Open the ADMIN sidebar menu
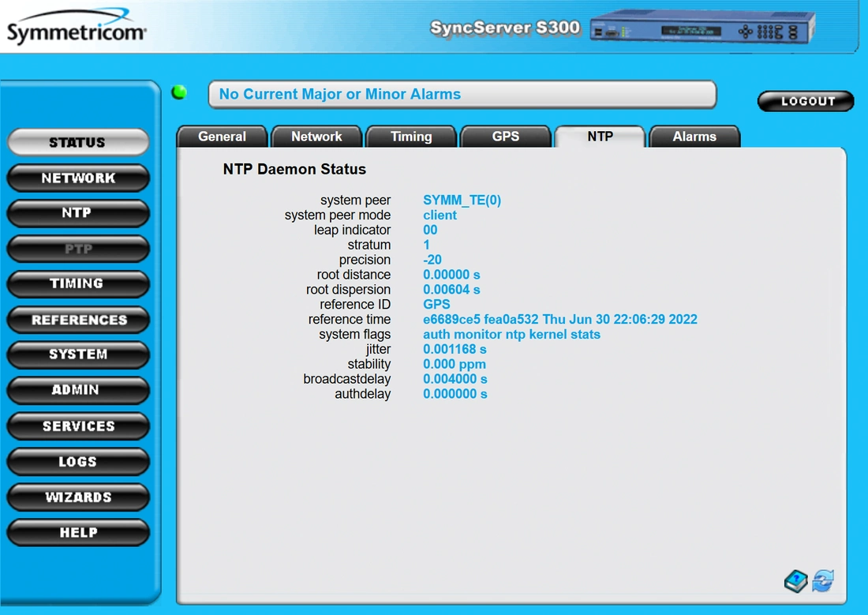Image resolution: width=868 pixels, height=615 pixels. (78, 391)
